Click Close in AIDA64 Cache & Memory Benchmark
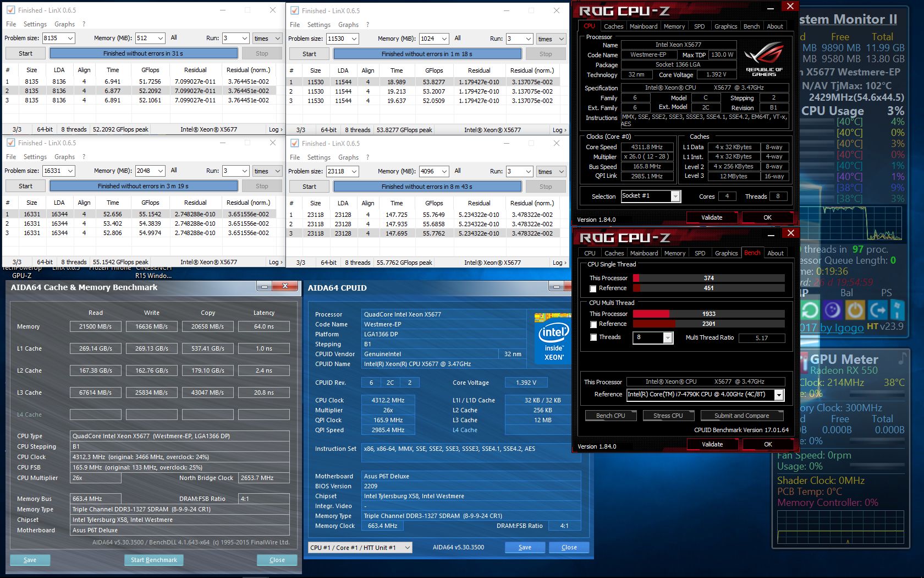924x578 pixels. 277,560
